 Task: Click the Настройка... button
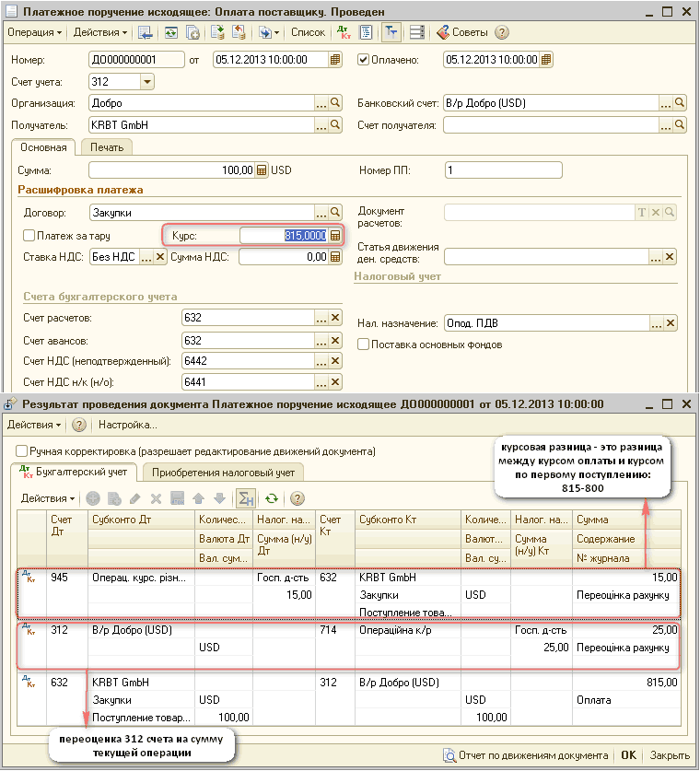128,425
